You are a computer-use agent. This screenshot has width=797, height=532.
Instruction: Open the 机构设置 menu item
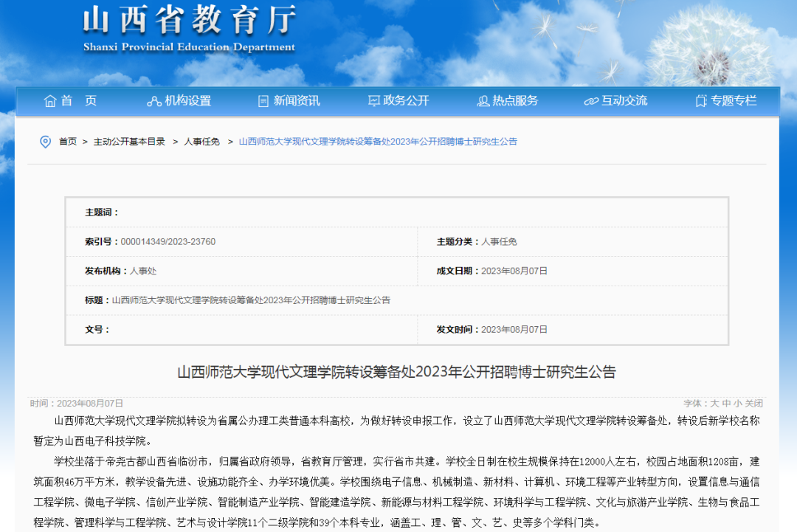tap(188, 101)
